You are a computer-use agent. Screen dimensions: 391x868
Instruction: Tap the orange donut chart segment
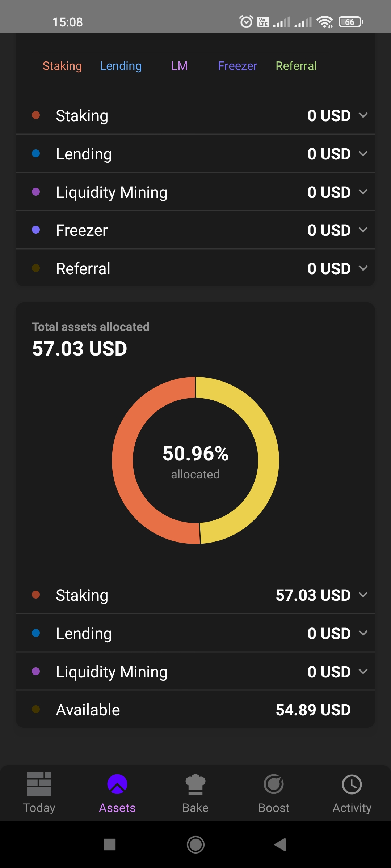coord(123,459)
